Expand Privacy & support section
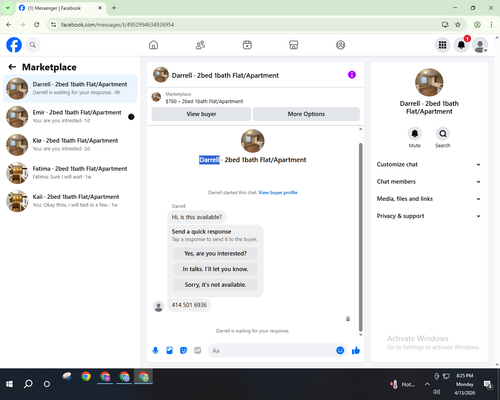Image resolution: width=500 pixels, height=400 pixels. [429, 216]
